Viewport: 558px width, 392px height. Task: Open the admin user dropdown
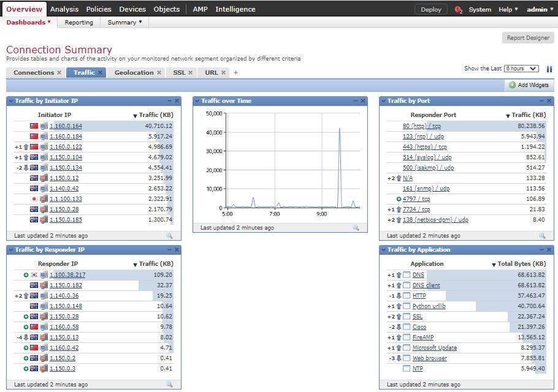[540, 10]
